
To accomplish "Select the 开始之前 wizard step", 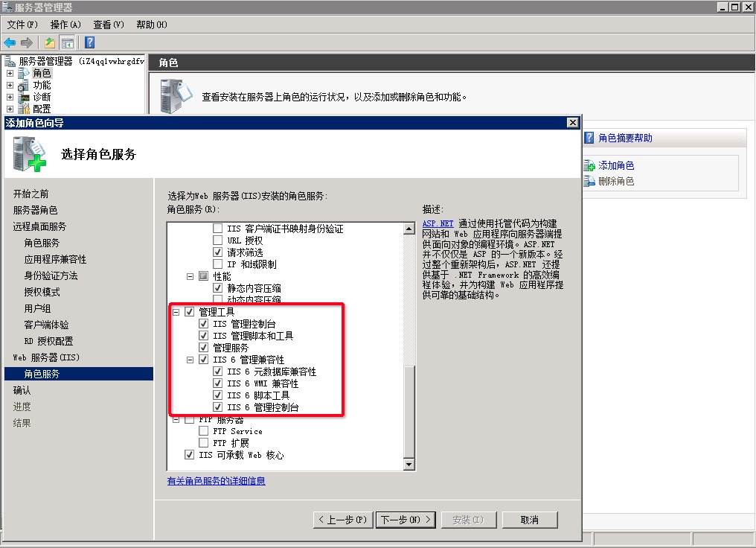I will (31, 194).
